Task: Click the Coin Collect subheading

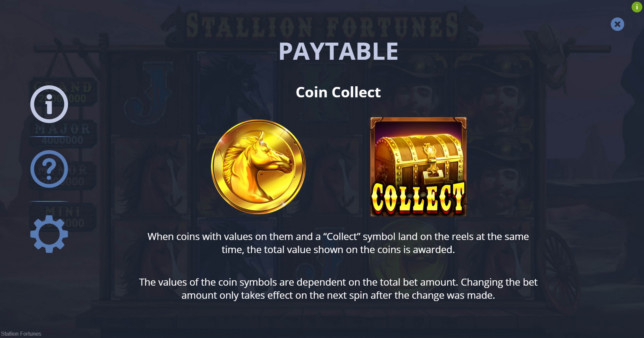Action: point(338,92)
